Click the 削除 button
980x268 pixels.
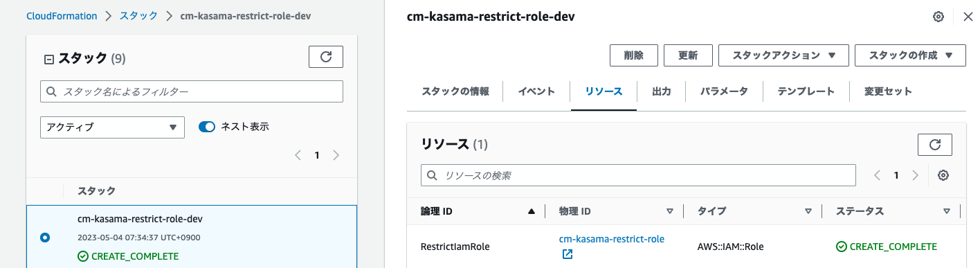coord(633,55)
